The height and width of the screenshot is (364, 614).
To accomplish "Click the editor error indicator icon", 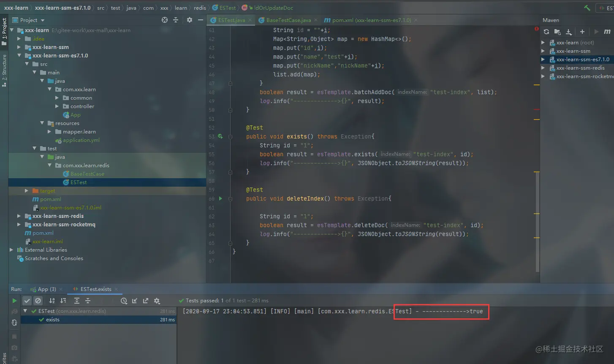I will (x=537, y=29).
